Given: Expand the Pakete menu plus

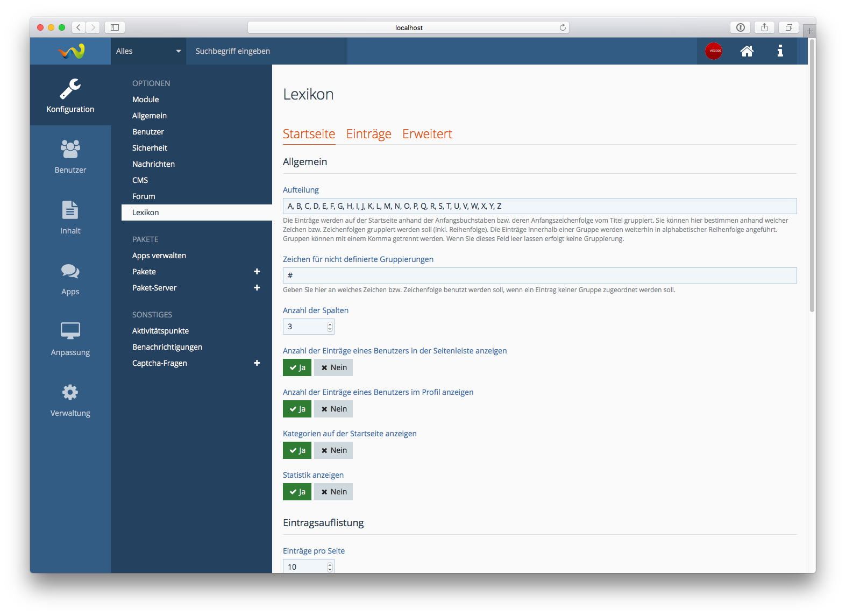Looking at the screenshot, I should [x=257, y=272].
